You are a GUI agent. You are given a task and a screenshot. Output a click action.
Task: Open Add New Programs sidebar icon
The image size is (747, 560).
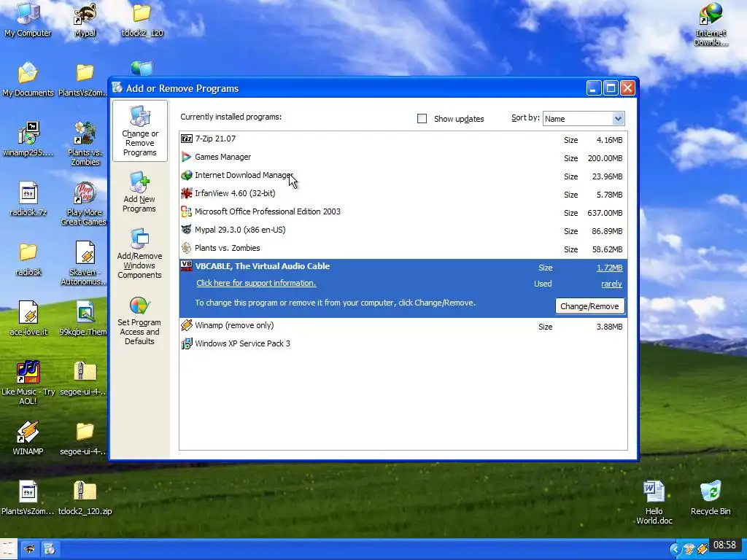tap(139, 192)
